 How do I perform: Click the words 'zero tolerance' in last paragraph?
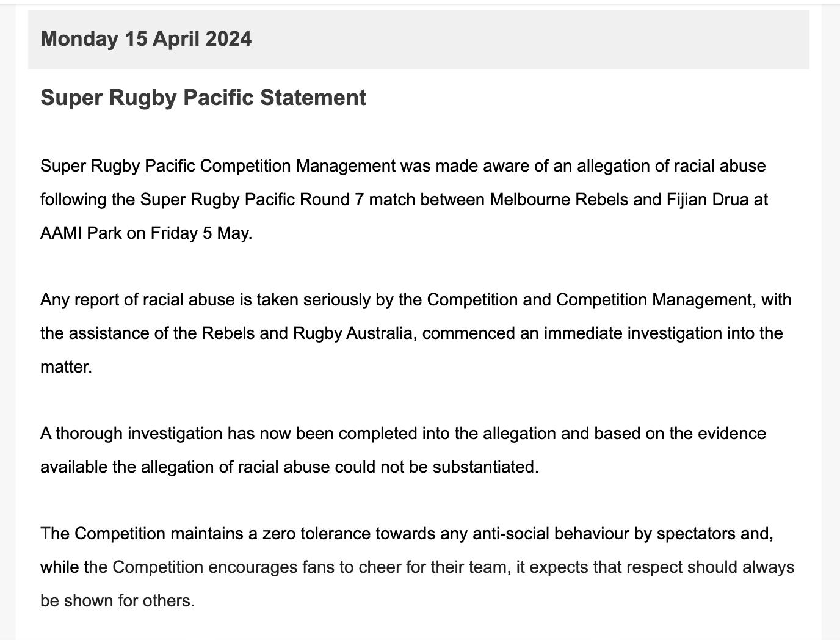(316, 534)
